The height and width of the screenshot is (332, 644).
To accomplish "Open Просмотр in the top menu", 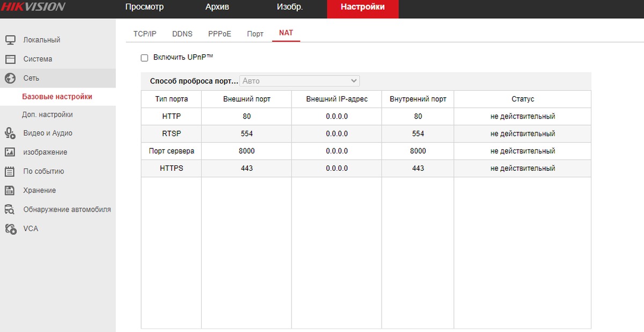I will coord(144,7).
